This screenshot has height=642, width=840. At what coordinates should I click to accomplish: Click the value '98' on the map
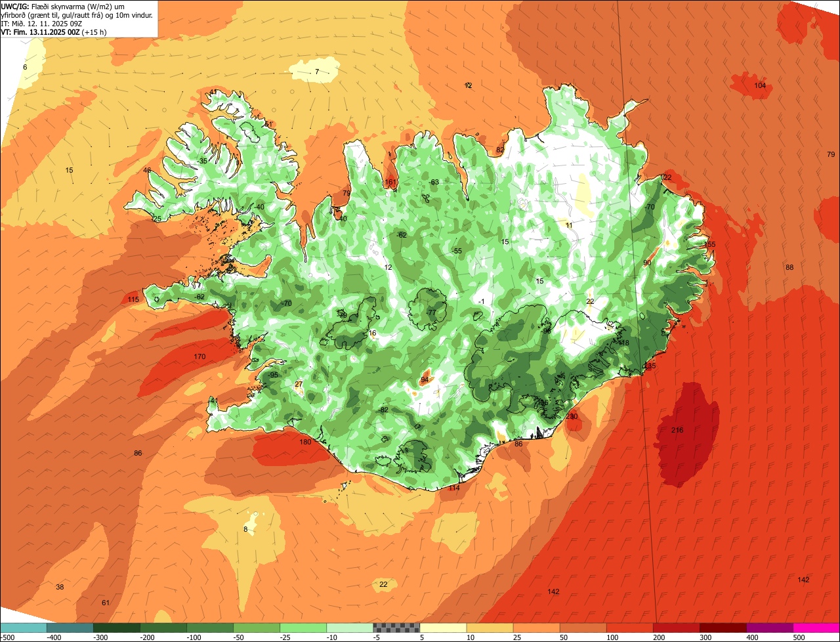(x=547, y=331)
